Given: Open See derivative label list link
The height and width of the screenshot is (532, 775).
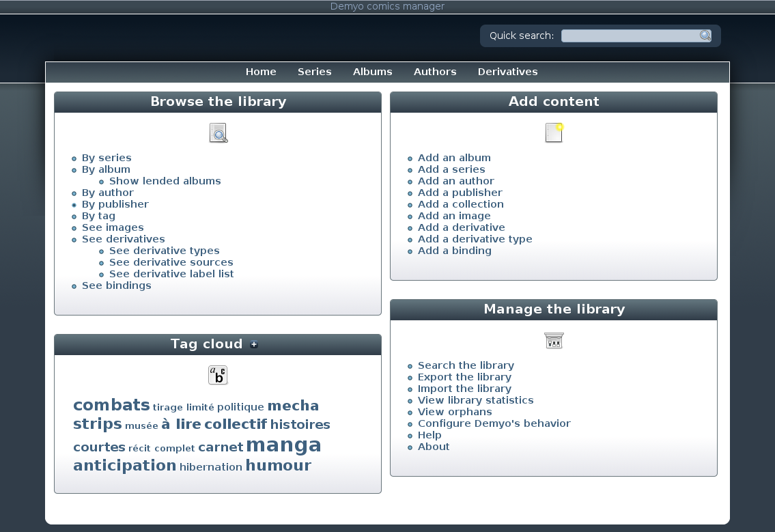Looking at the screenshot, I should pos(171,274).
